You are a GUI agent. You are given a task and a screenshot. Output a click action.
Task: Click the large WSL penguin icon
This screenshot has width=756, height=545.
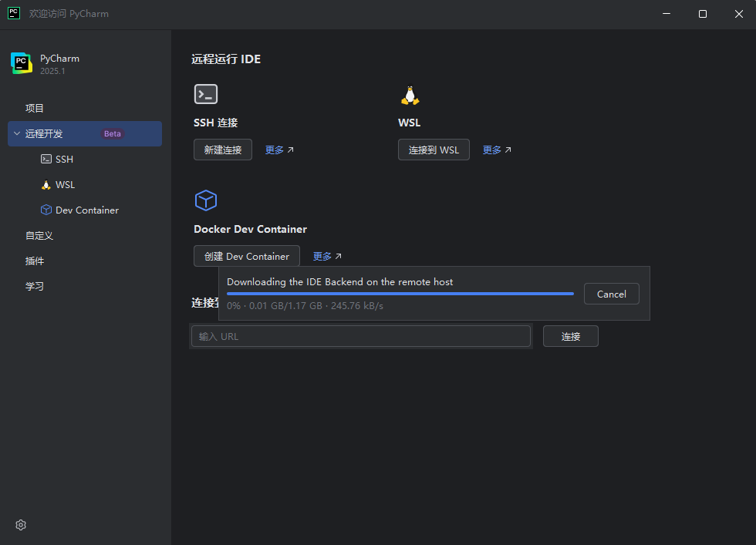[x=410, y=96]
